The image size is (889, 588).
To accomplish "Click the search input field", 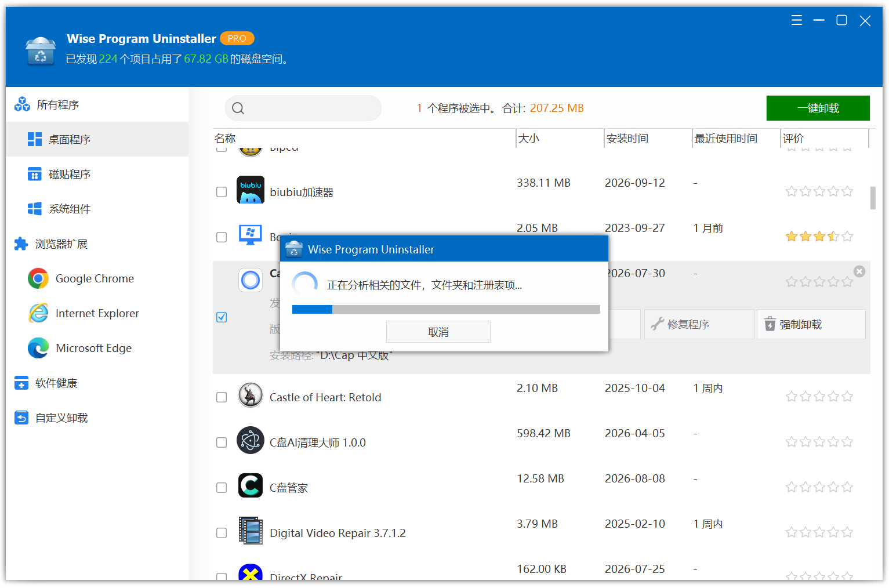I will point(303,108).
